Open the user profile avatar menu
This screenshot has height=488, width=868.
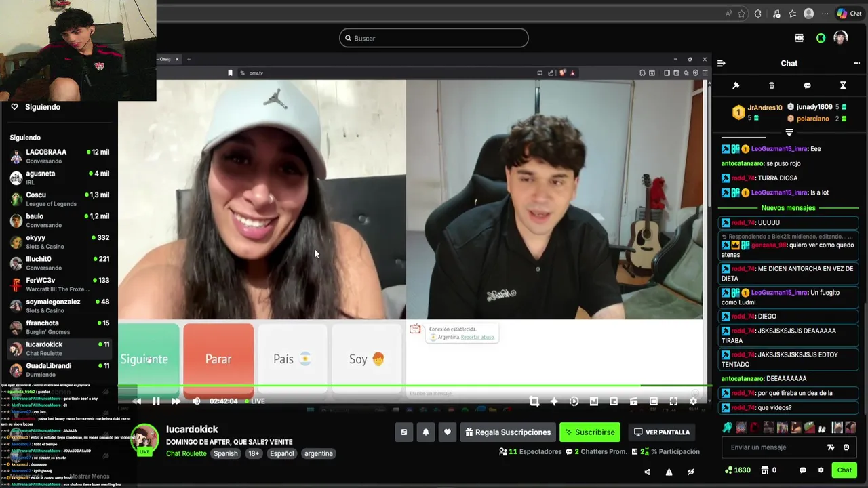pyautogui.click(x=841, y=38)
